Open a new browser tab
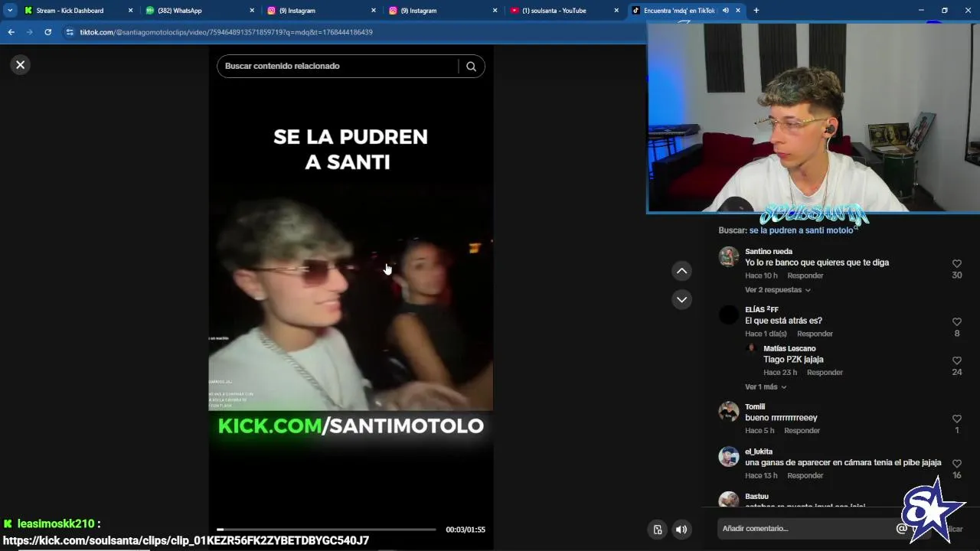The image size is (980, 551). (756, 11)
